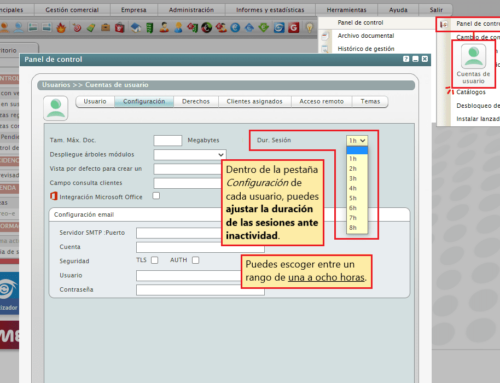The width and height of the screenshot is (500, 383).
Task: Open the Despliegue árboles módulos dropdown
Action: point(190,155)
